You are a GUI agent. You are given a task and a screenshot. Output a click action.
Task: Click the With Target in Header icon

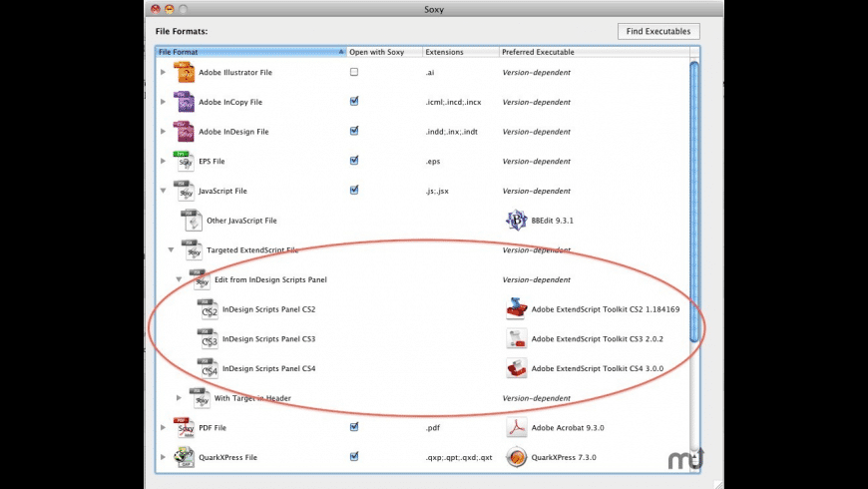click(x=200, y=398)
